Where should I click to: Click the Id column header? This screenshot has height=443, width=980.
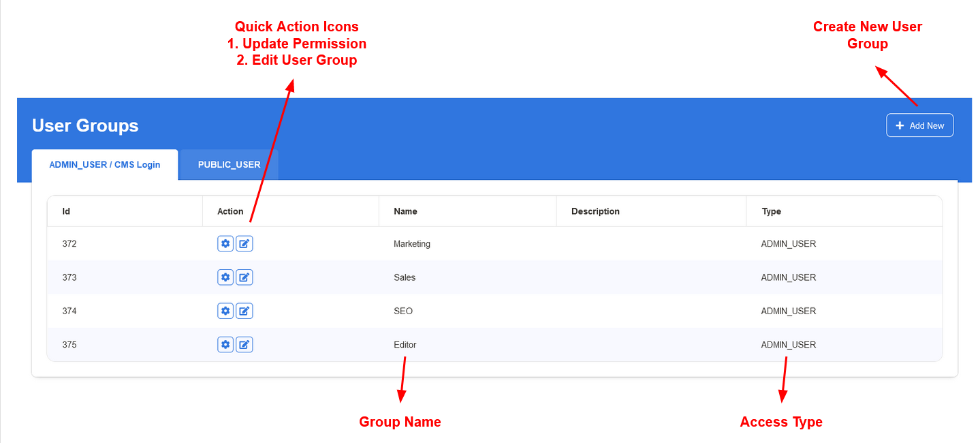click(67, 211)
